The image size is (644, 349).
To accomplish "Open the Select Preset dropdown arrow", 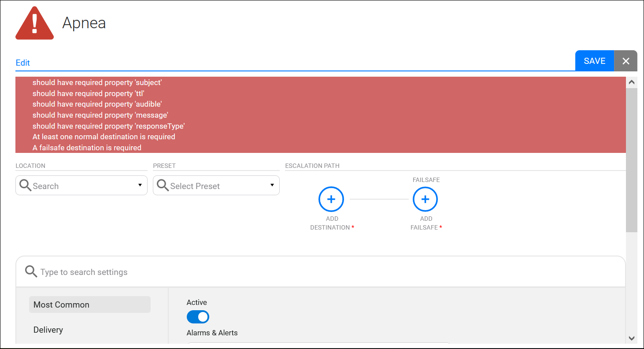I will [272, 185].
